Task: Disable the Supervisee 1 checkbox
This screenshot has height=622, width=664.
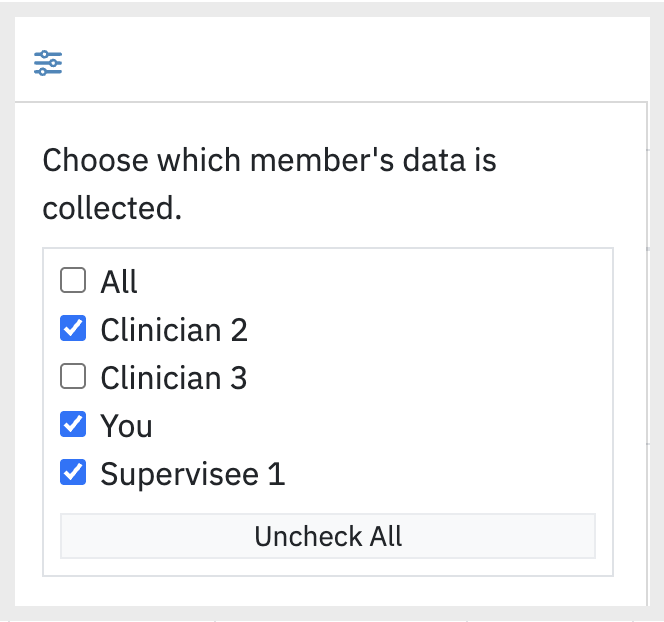Action: point(73,472)
